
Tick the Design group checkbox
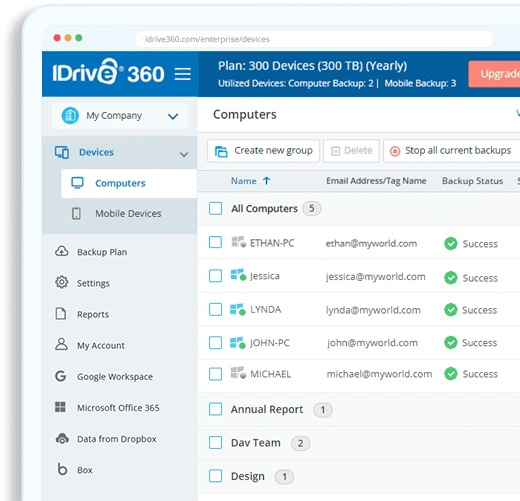[x=215, y=476]
